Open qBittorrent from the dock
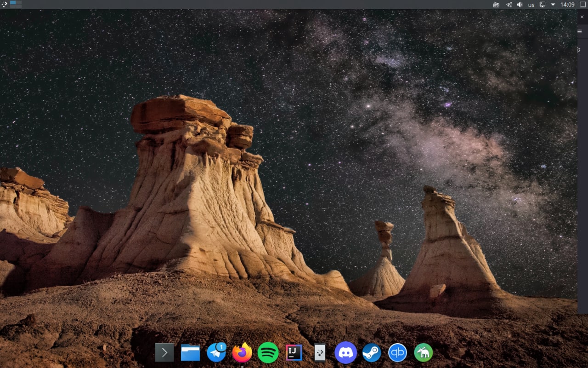588x368 pixels. point(398,353)
